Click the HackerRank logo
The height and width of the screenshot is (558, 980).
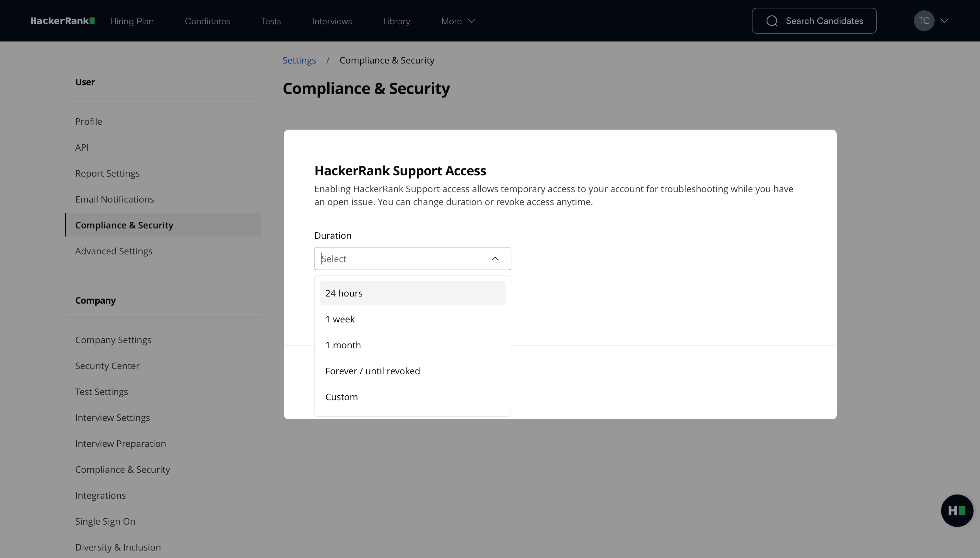63,21
